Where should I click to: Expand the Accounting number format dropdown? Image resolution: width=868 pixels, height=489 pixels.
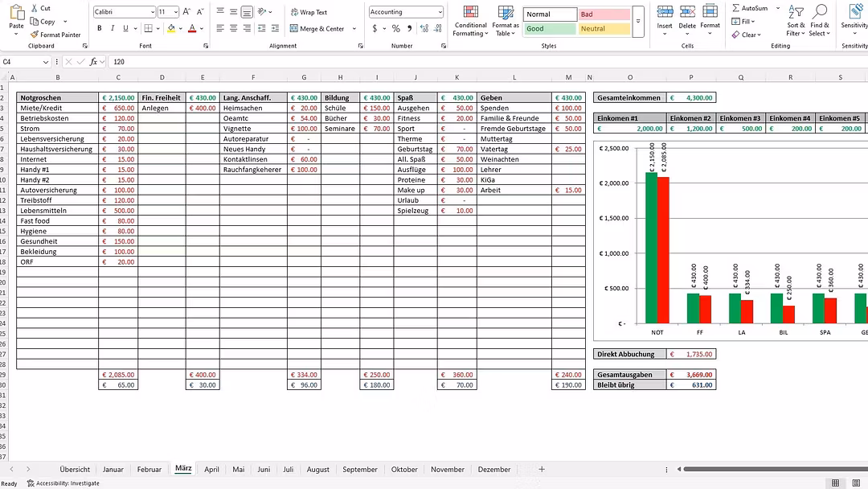[440, 12]
